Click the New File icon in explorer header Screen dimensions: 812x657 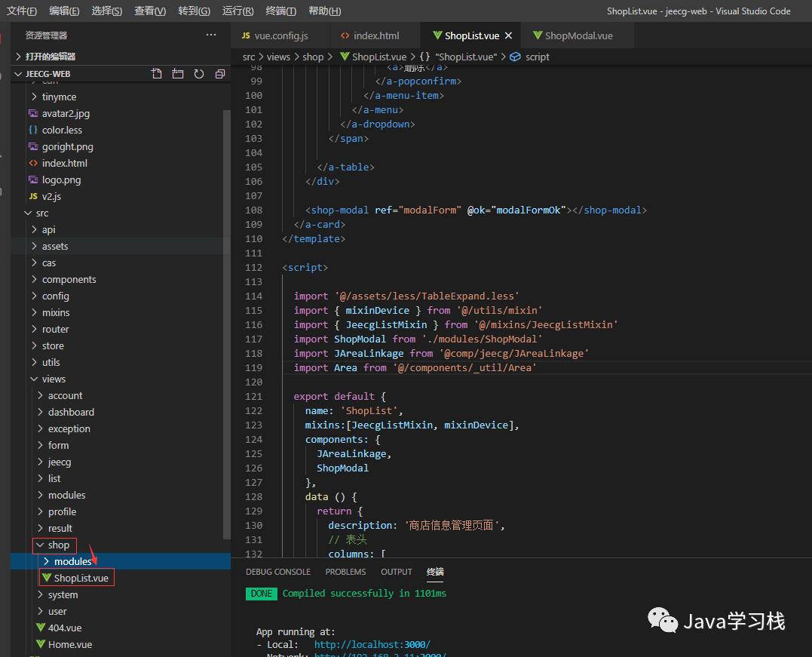[x=157, y=74]
